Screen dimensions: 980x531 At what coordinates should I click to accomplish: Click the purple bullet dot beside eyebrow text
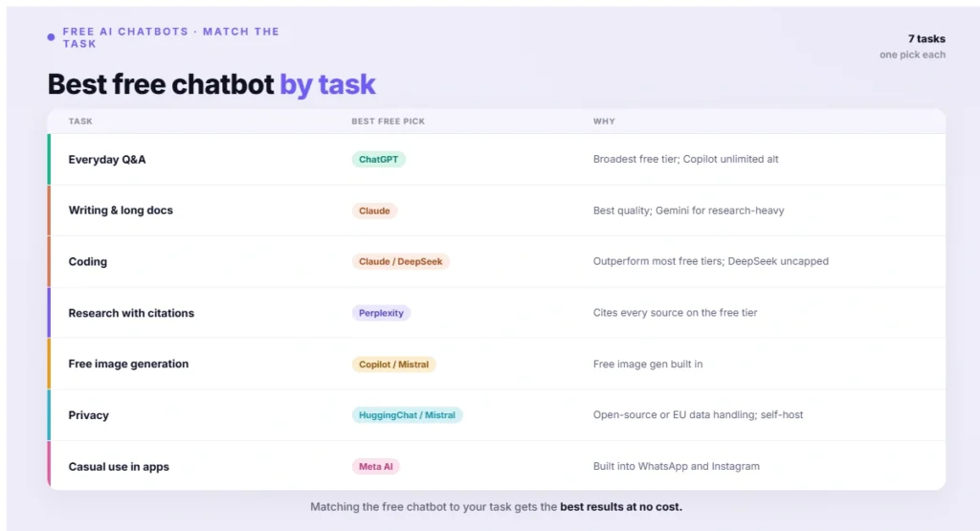coord(52,37)
